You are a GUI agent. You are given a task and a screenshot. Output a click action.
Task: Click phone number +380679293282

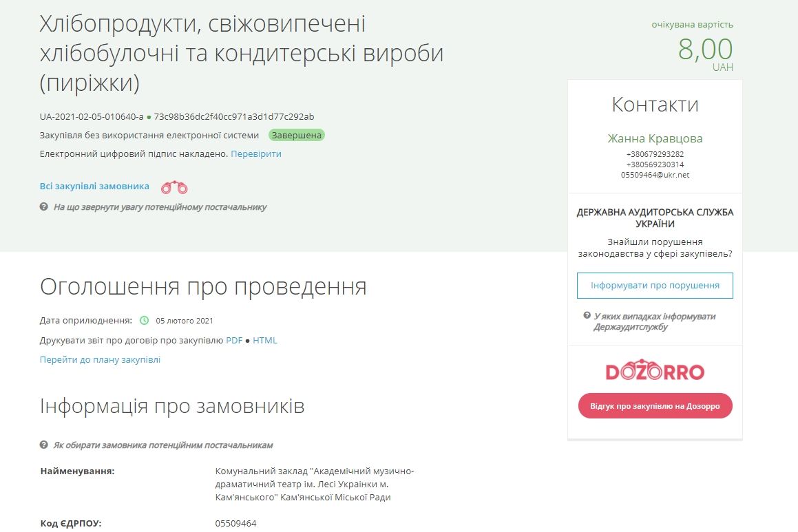pyautogui.click(x=654, y=153)
